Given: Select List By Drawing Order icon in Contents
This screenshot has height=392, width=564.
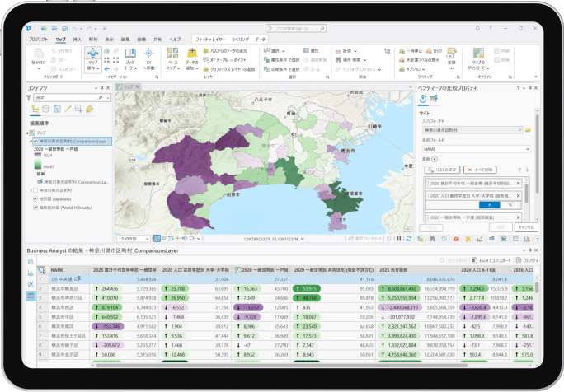Looking at the screenshot, I should pyautogui.click(x=36, y=109).
